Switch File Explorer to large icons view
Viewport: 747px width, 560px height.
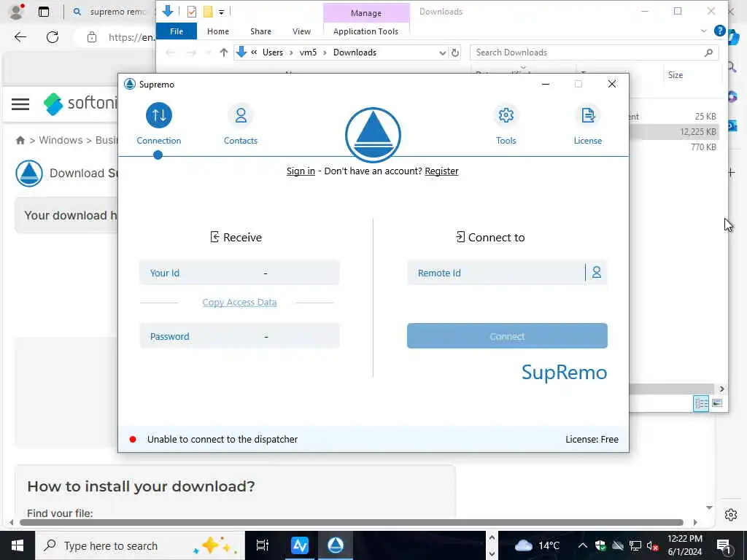tap(717, 403)
